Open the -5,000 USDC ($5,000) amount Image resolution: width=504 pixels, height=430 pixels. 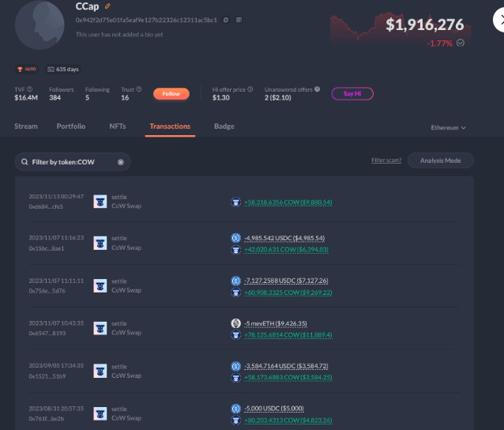tap(274, 409)
